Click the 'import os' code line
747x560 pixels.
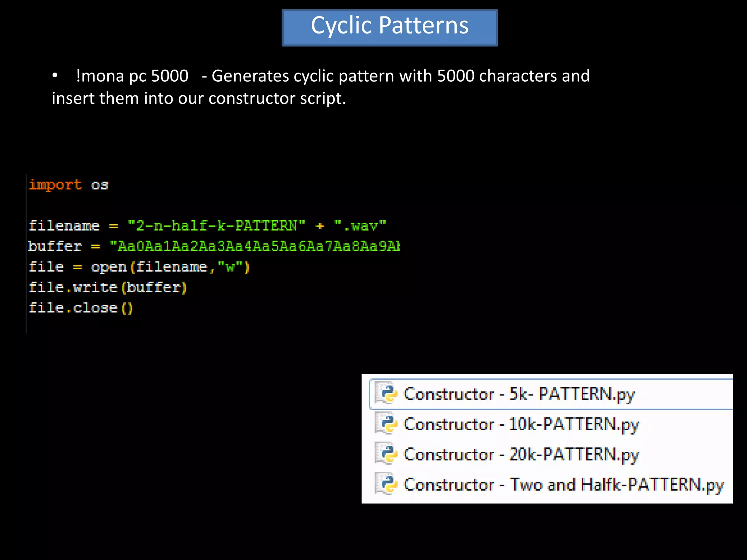pyautogui.click(x=69, y=185)
